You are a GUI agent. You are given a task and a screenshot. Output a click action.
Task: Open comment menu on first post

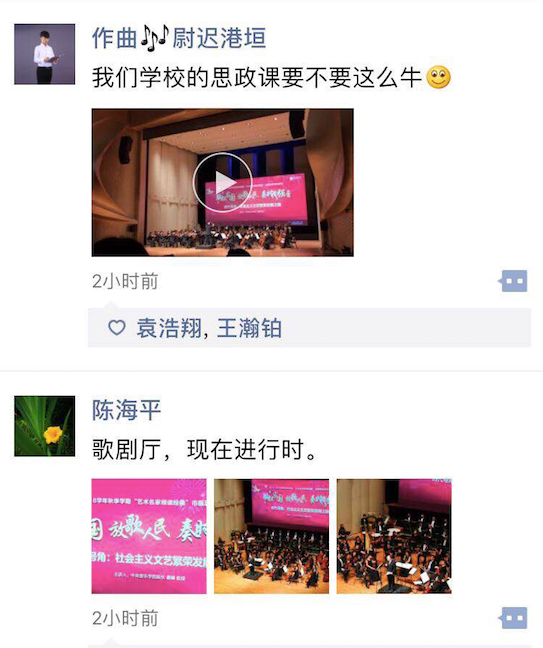[513, 281]
